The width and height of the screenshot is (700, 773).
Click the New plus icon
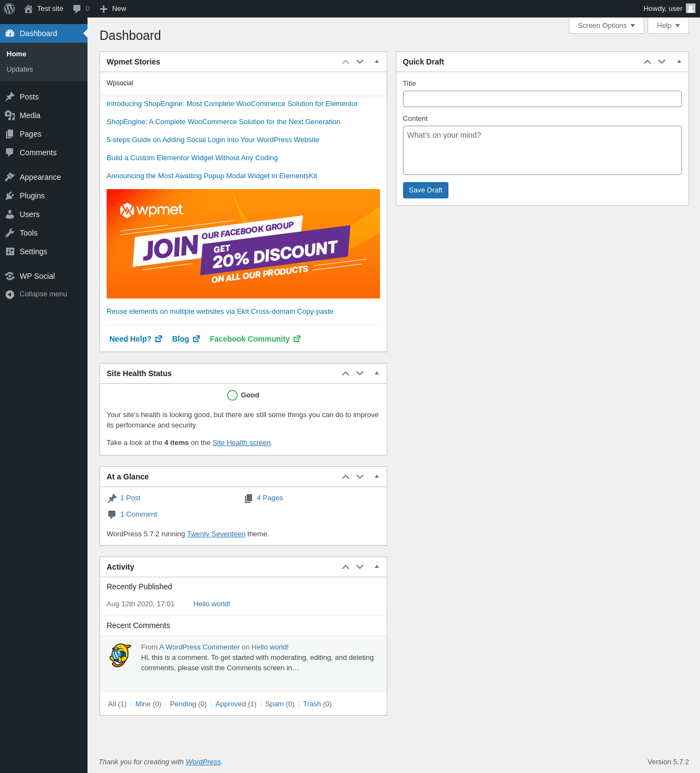[104, 9]
